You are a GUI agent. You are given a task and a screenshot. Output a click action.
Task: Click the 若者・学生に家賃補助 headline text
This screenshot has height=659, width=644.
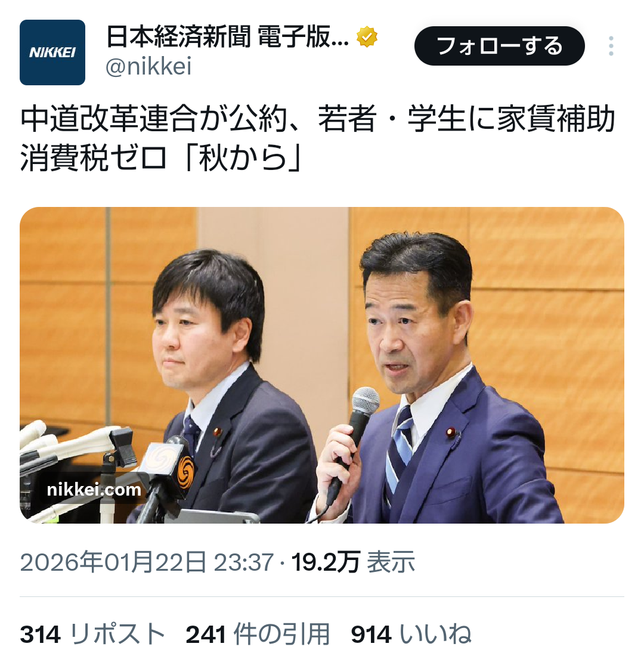tap(467, 119)
